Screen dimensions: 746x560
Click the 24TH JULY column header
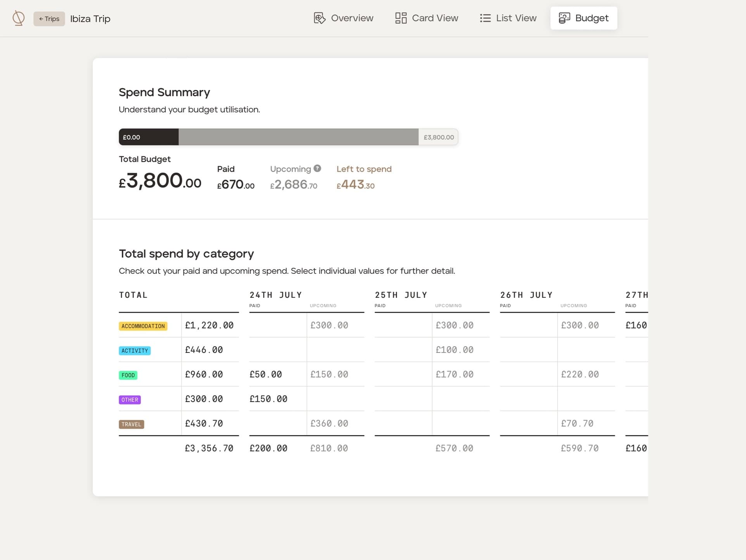pyautogui.click(x=275, y=295)
